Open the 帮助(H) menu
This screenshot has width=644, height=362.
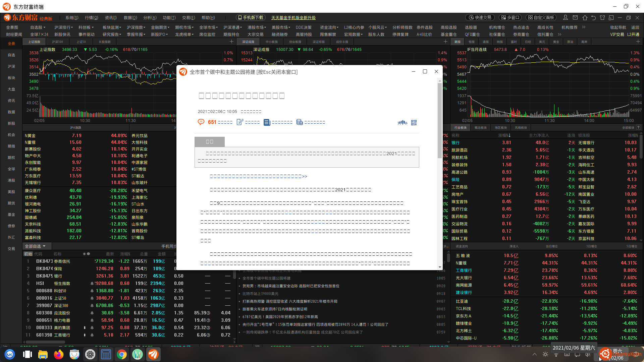(208, 18)
